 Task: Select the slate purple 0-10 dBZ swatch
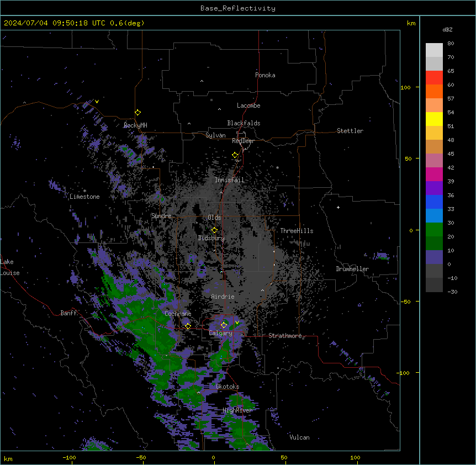click(434, 257)
